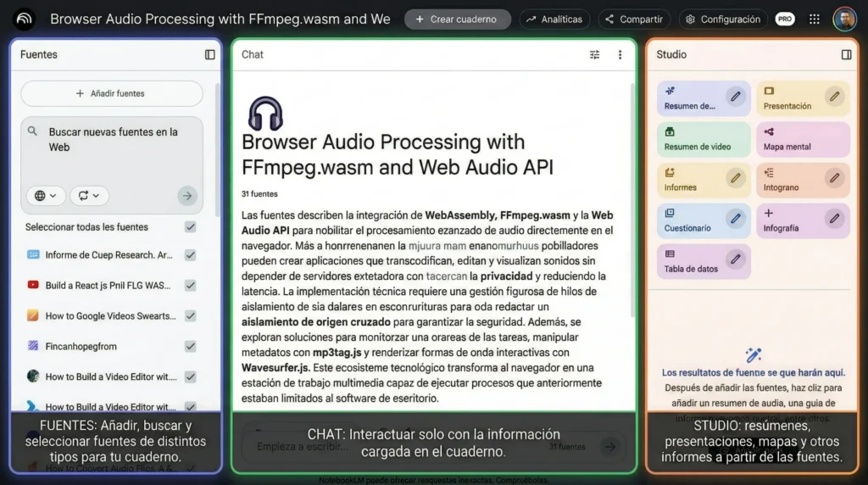Screen dimensions: 868x485
Task: Click the Buscar nuevas fuentes search field
Action: (113, 140)
